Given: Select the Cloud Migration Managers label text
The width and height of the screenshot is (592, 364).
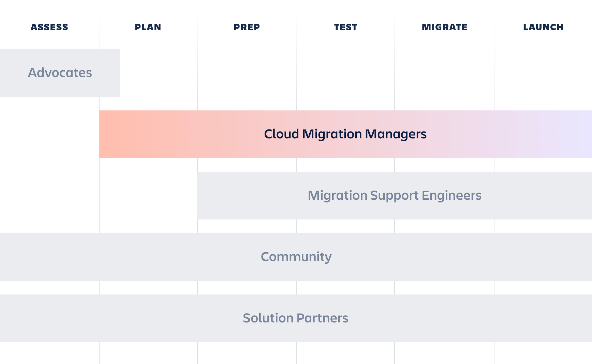Looking at the screenshot, I should click(x=345, y=134).
